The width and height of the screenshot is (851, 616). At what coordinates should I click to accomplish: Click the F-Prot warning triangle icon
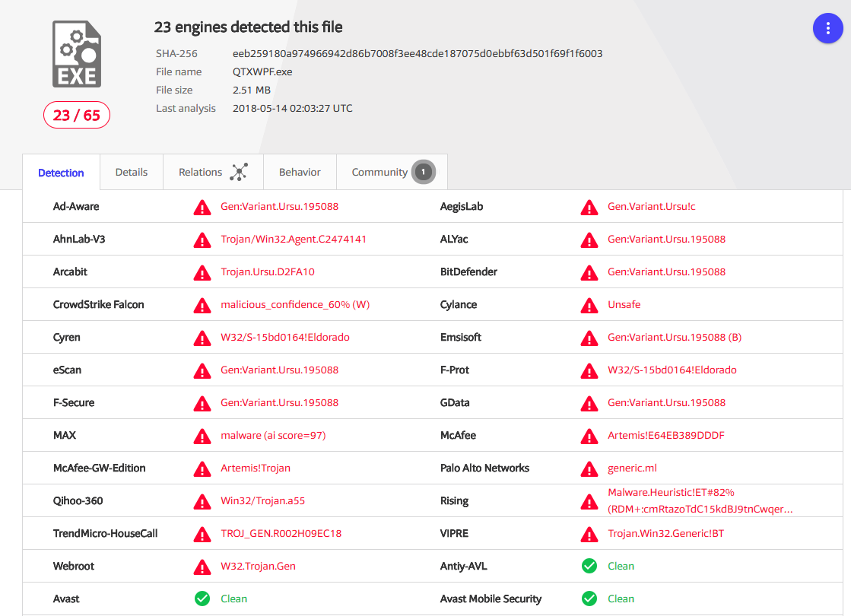(x=589, y=370)
